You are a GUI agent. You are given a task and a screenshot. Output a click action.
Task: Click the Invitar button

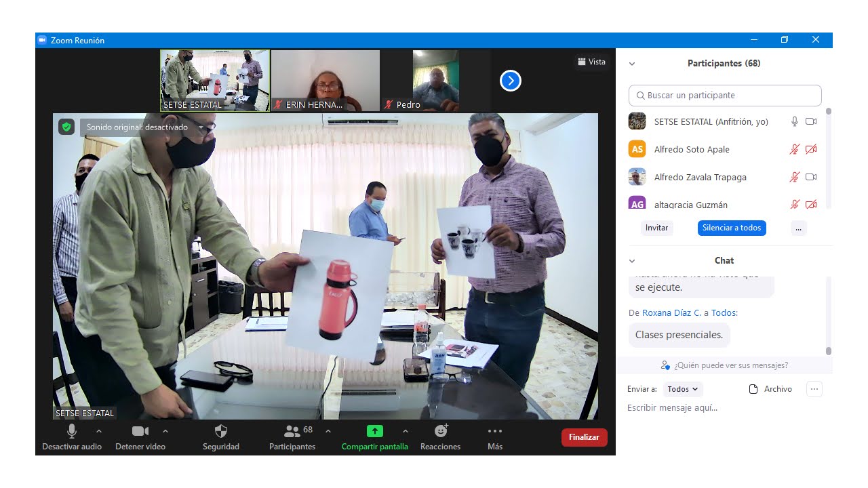click(656, 228)
